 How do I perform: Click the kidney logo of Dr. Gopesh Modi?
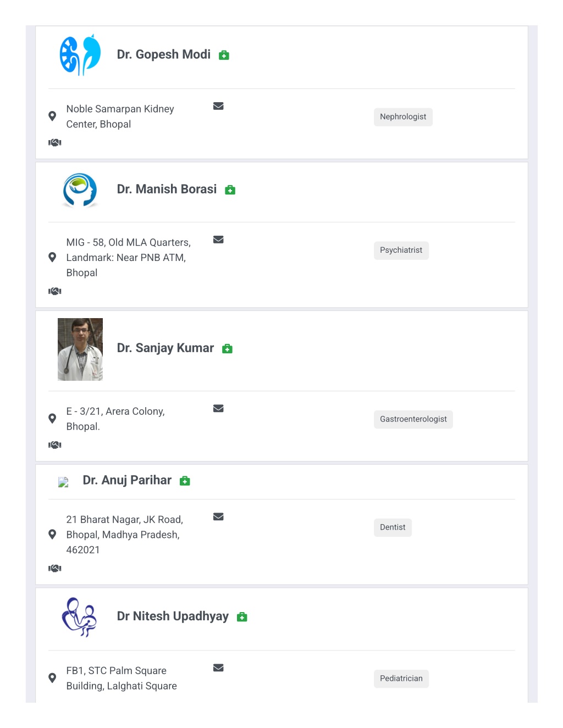tap(80, 55)
